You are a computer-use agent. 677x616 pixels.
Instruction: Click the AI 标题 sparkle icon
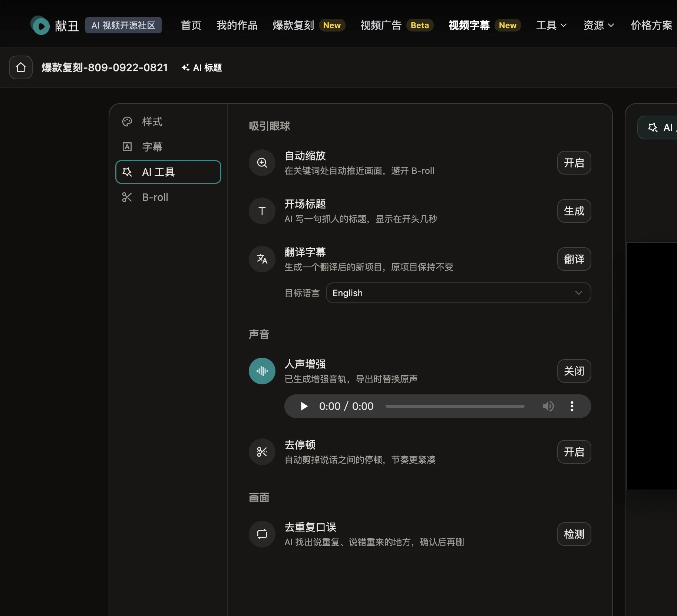[185, 67]
